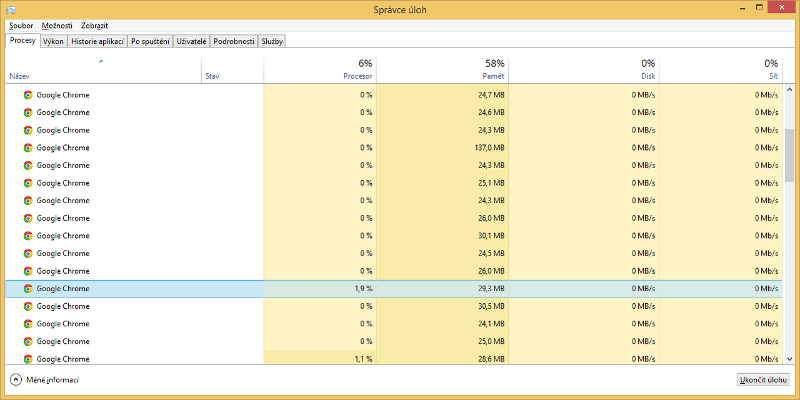Viewport: 800px width, 400px height.
Task: Click Chrome icon in the 25,1 MB row
Action: tap(28, 183)
